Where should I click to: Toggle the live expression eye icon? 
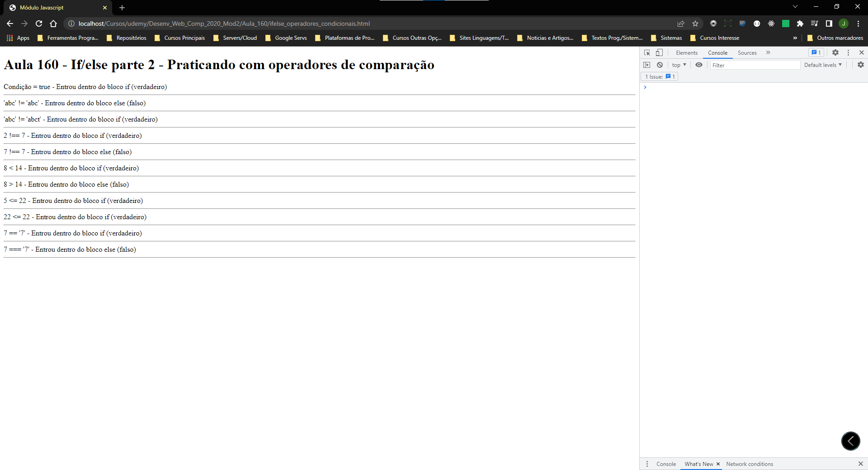pyautogui.click(x=699, y=65)
